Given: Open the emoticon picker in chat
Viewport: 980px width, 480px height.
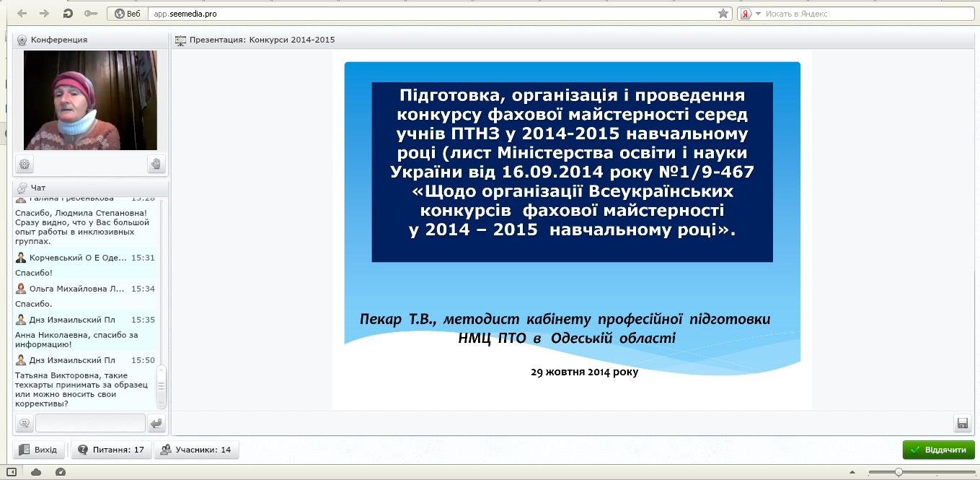Looking at the screenshot, I should tap(25, 423).
